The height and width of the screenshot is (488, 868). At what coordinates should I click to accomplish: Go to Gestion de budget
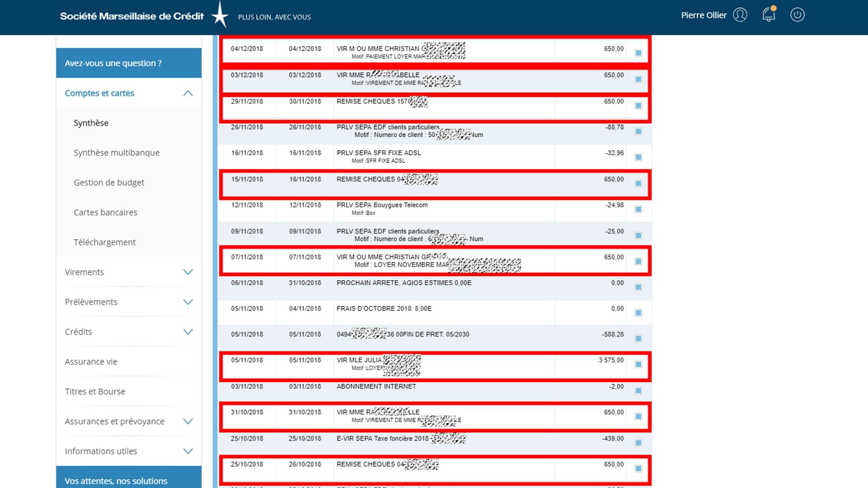coord(109,183)
